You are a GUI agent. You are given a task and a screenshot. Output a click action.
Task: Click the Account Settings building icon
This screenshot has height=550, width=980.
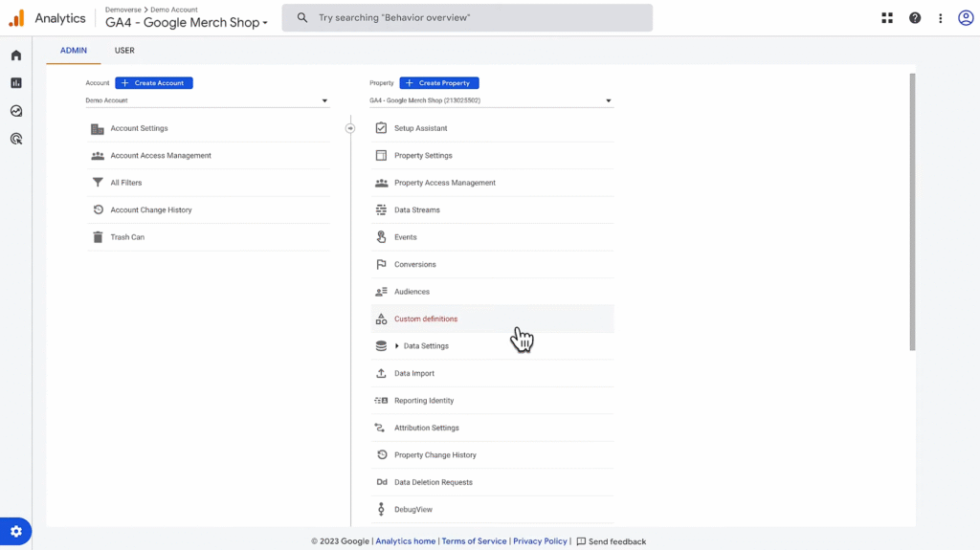click(x=98, y=129)
